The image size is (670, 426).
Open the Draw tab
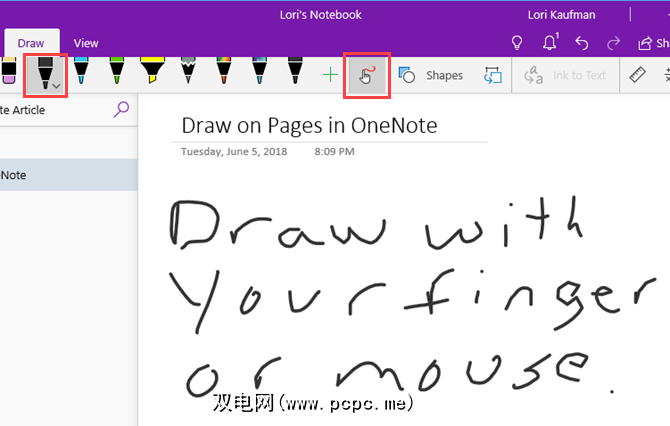click(32, 43)
